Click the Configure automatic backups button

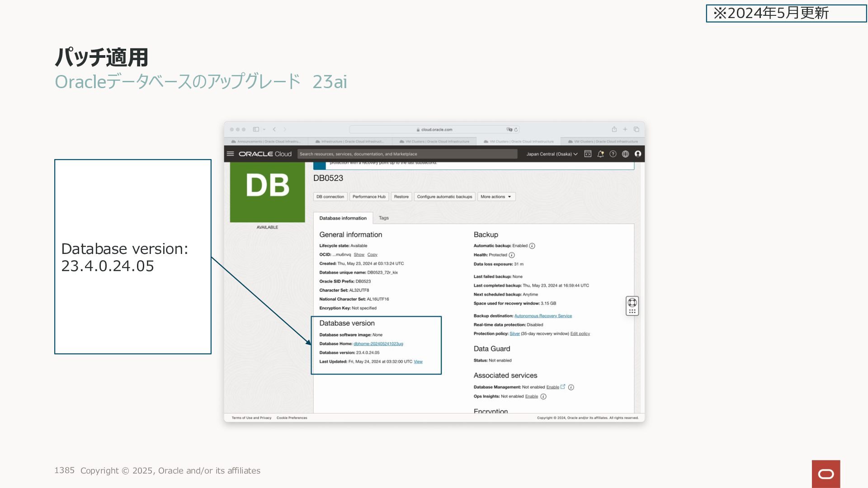tap(444, 197)
